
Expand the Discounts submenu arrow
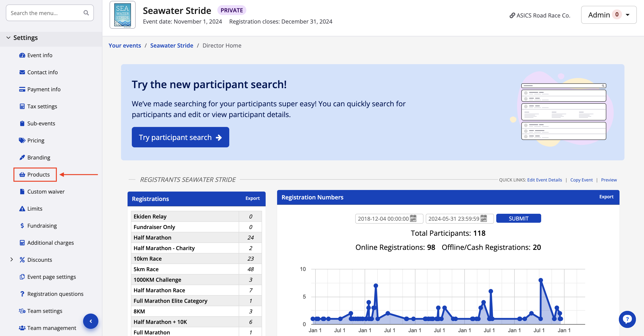coord(11,260)
